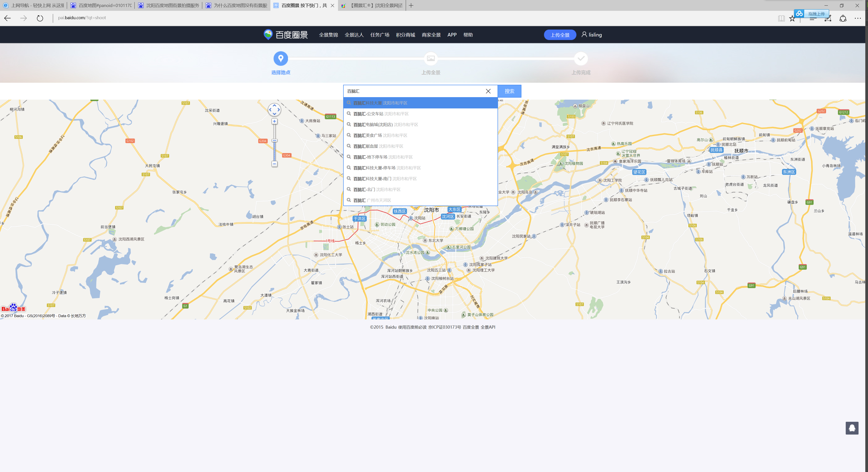
Task: Click the map zoom slider handle
Action: [274, 141]
